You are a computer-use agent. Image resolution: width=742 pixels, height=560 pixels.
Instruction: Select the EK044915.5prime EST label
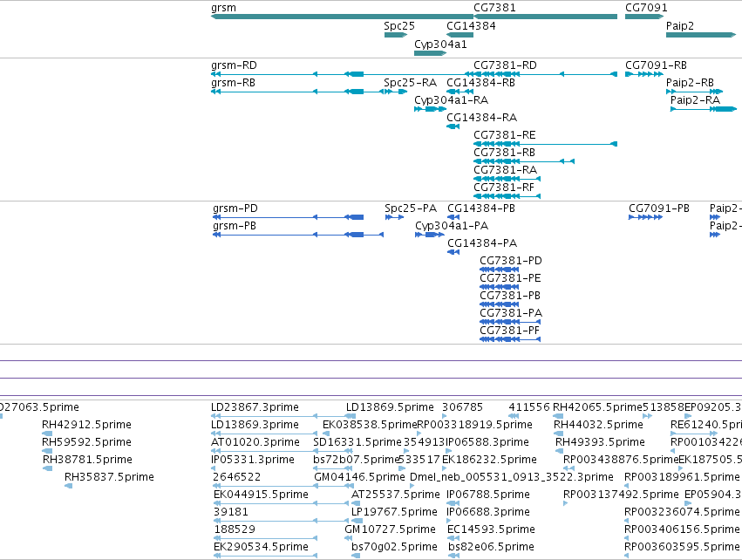[x=261, y=495]
